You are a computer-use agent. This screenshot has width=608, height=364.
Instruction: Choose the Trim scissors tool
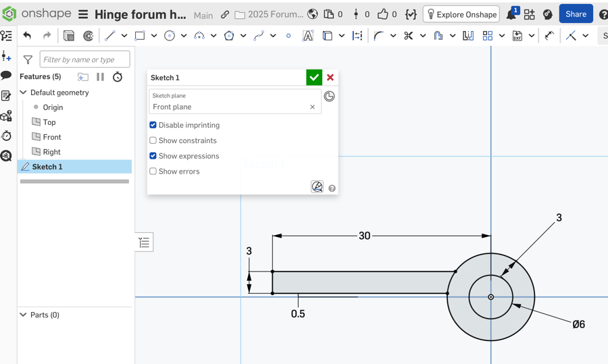(x=408, y=36)
